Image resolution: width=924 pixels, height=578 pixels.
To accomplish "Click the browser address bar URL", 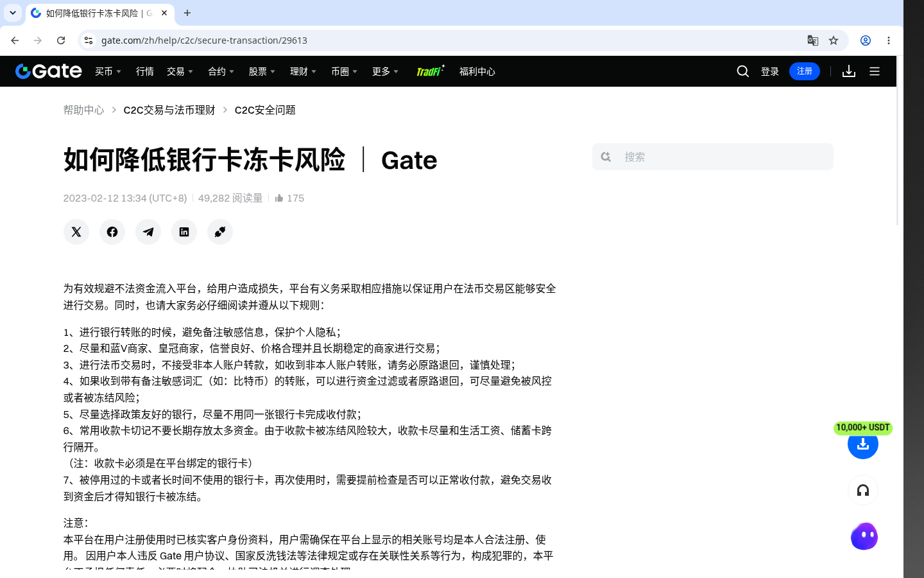I will (x=204, y=40).
